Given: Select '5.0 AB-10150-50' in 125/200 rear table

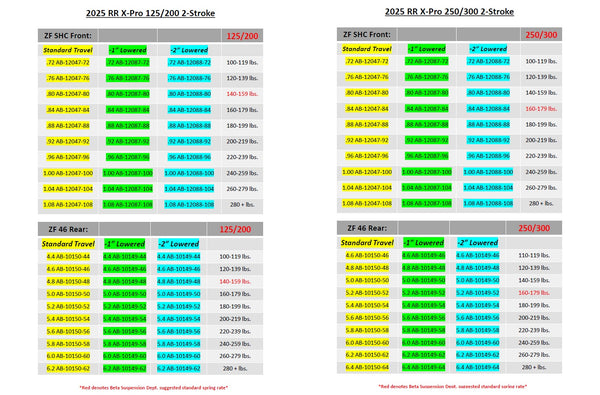Looking at the screenshot, I should pyautogui.click(x=68, y=294).
